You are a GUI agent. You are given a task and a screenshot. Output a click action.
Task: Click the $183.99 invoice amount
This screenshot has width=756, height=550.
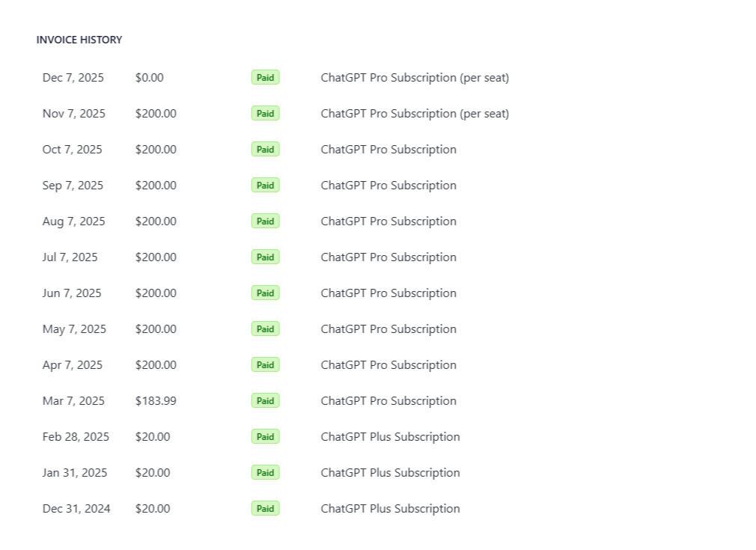[156, 401]
